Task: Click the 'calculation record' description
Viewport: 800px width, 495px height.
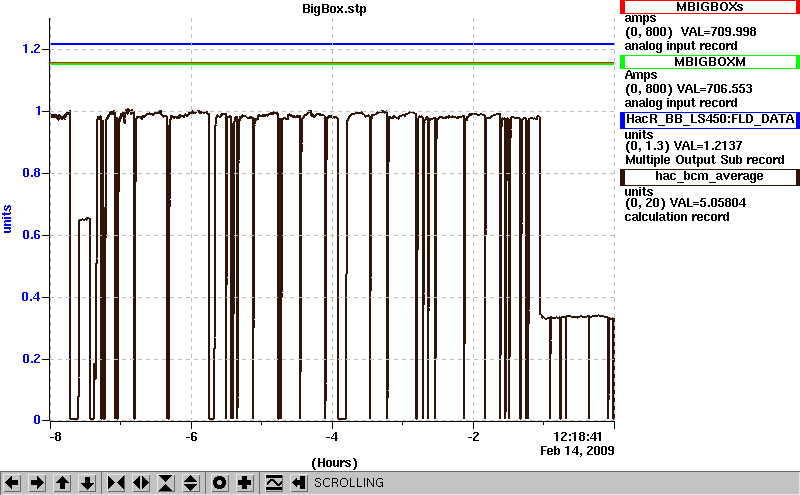Action: pos(677,217)
